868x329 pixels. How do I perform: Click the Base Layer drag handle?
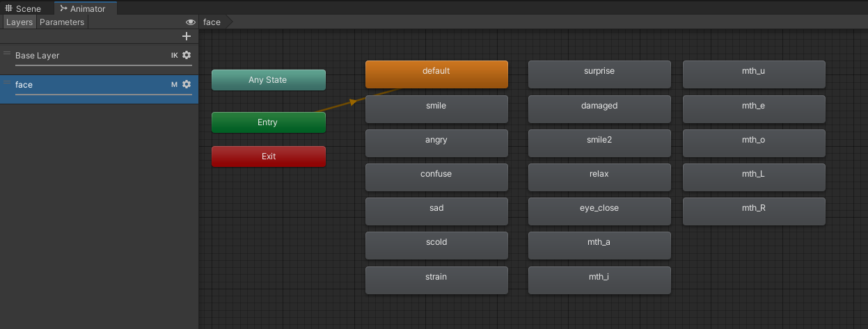[x=7, y=54]
